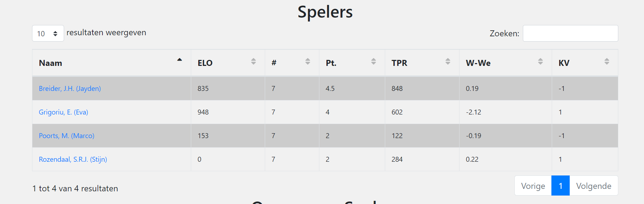Click the TPR column header label
This screenshot has width=644, height=204.
point(399,63)
